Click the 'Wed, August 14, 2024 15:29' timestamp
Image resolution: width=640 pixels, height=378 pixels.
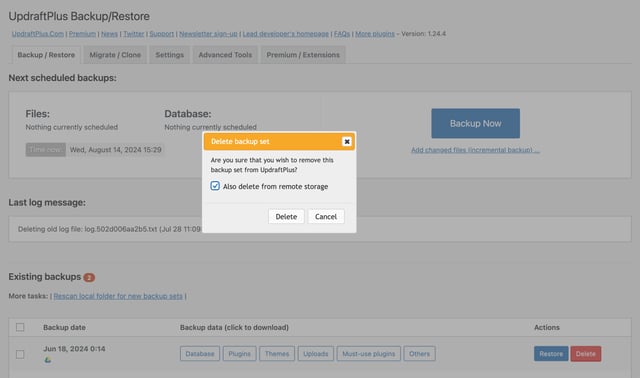tap(116, 150)
